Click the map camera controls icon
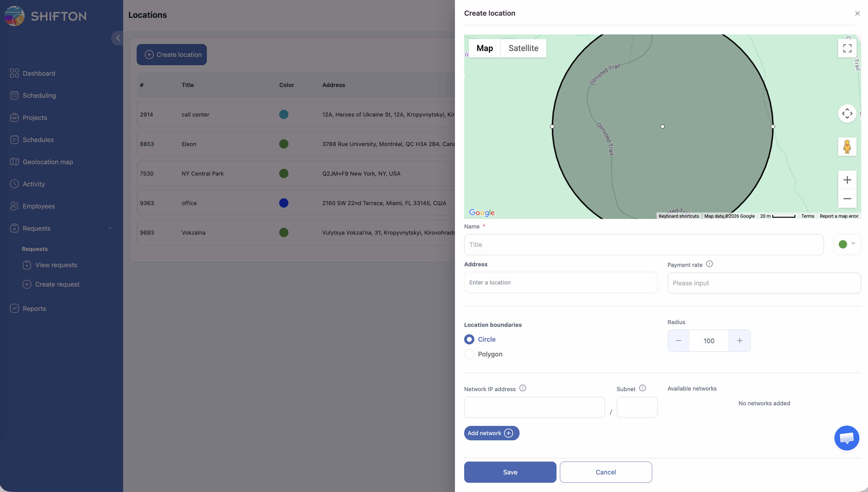 tap(847, 113)
